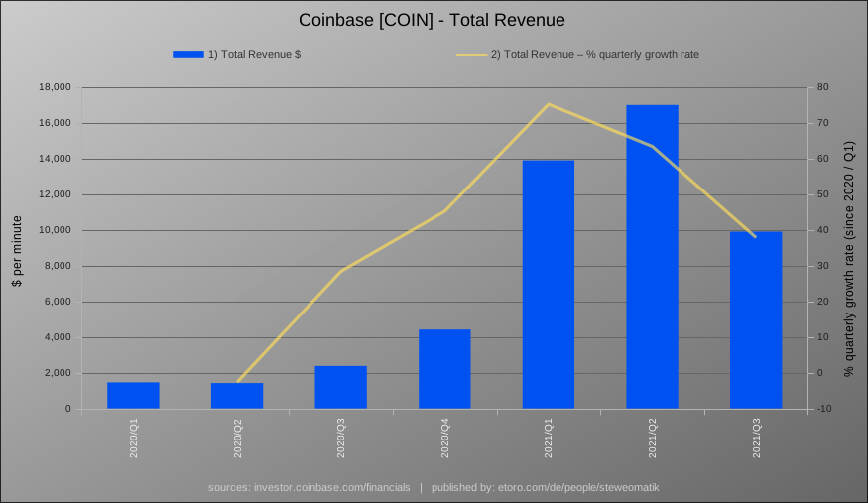Viewport: 868px width, 503px height.
Task: Select the 2021/Q3 revenue bar
Action: coord(756,320)
